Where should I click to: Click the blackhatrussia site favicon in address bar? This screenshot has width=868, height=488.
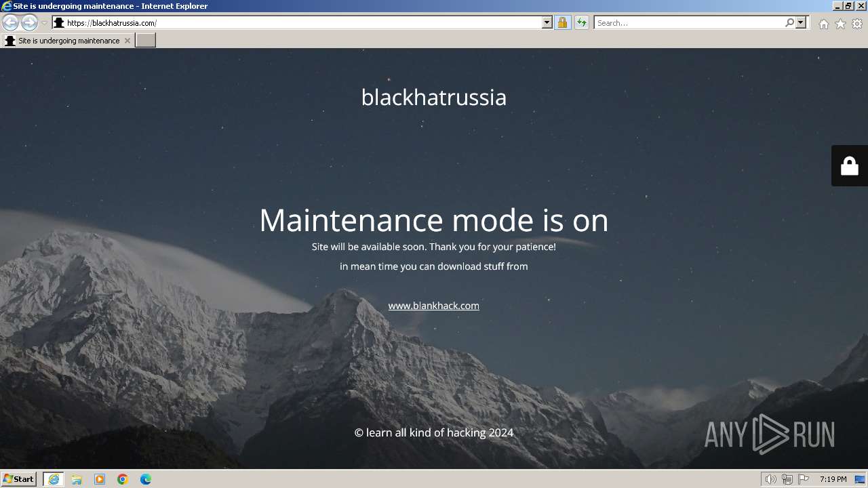[59, 22]
